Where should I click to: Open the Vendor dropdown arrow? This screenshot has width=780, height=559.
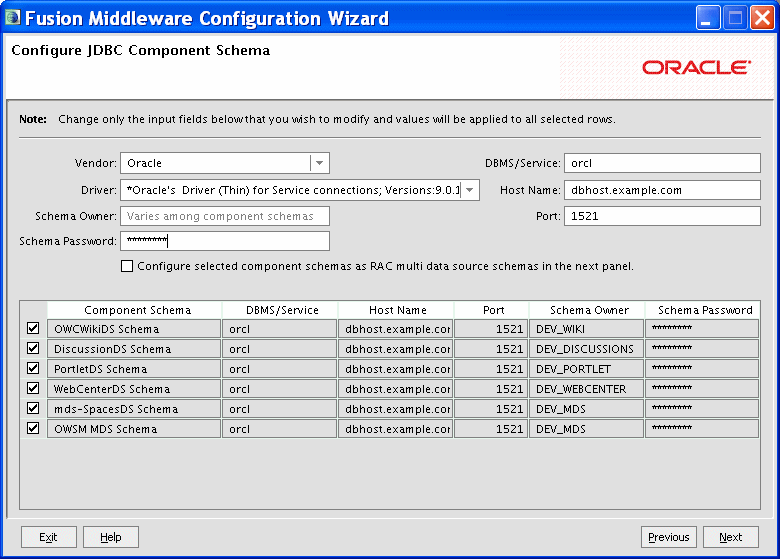click(319, 163)
